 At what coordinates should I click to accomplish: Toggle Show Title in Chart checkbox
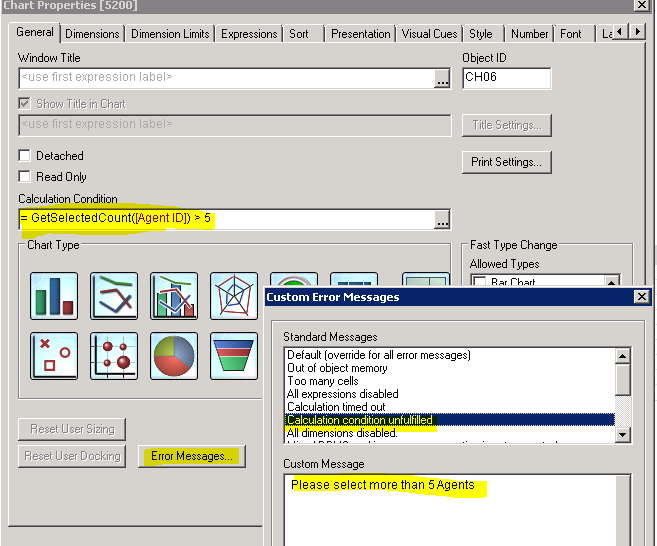point(24,103)
